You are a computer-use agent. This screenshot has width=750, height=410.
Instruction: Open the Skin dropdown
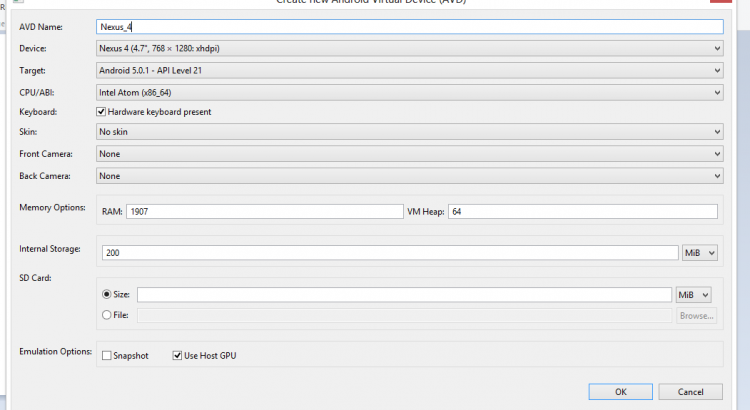click(409, 131)
